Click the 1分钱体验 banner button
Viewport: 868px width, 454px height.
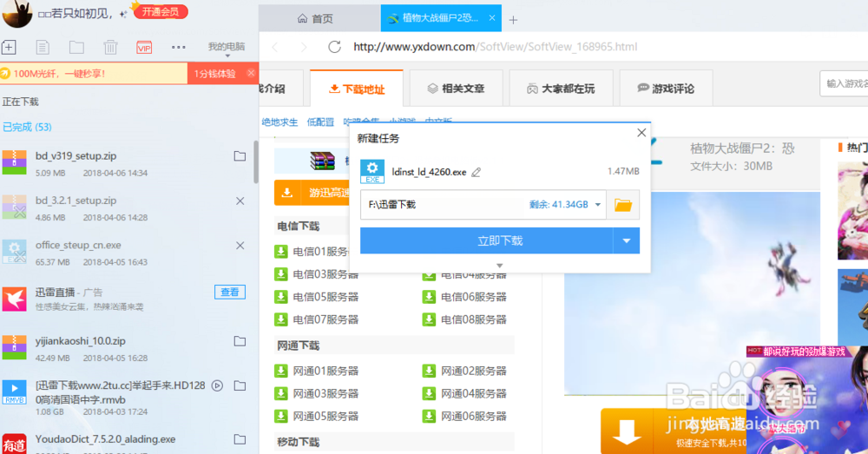coord(214,74)
